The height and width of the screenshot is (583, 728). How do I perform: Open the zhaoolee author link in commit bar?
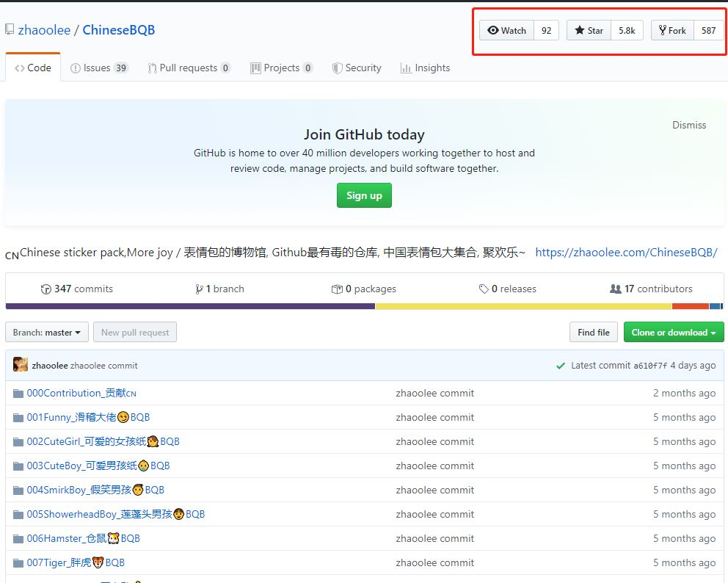(x=50, y=366)
